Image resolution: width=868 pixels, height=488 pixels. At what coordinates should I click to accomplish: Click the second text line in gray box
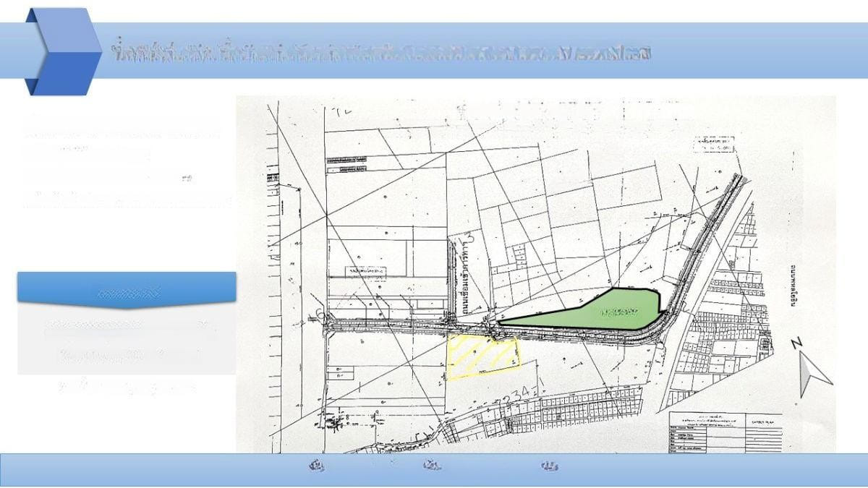(127, 356)
